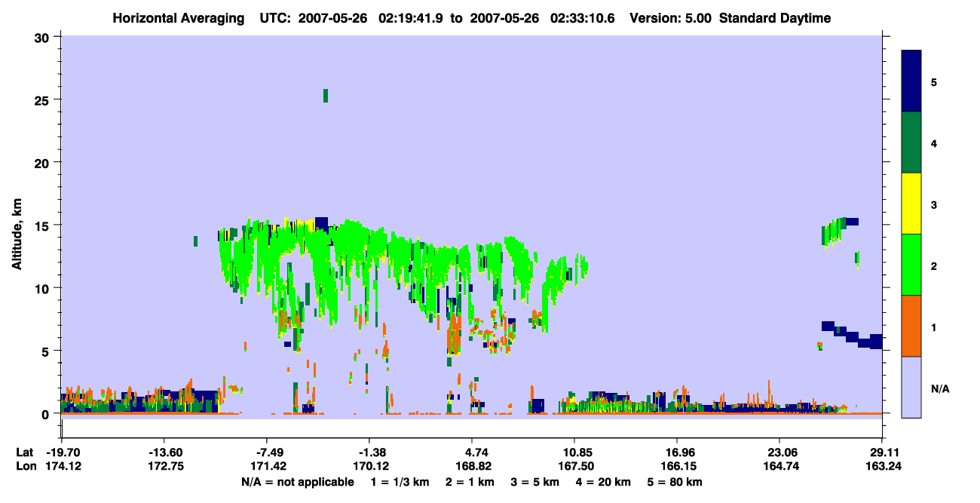Screen dimensions: 980x503
Task: Click legend text '3 = 5 km'
Action: [x=535, y=482]
